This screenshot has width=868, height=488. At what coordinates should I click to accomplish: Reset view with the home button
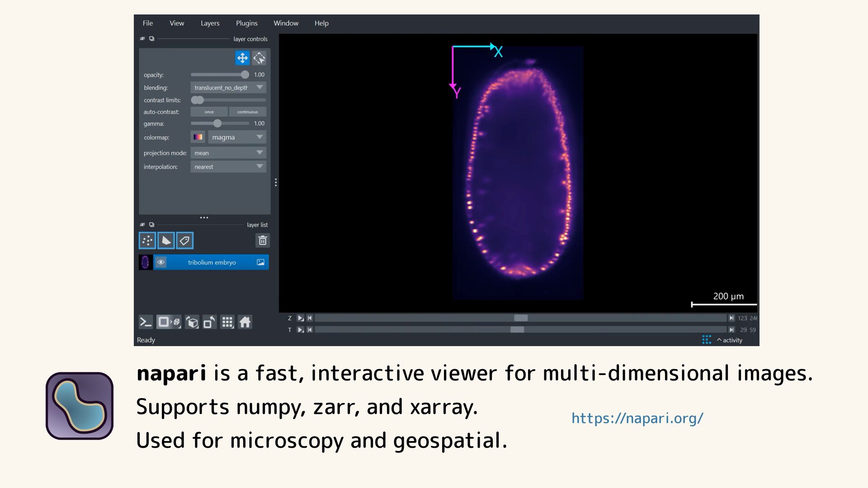click(x=245, y=322)
